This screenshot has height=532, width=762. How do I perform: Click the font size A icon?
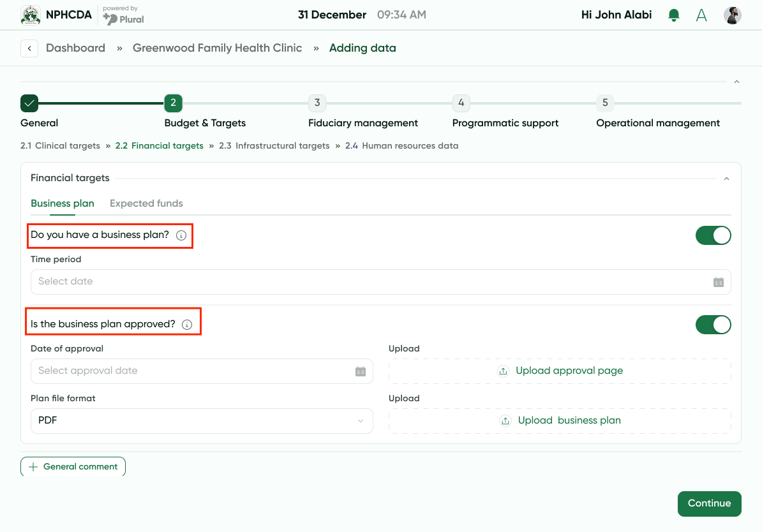click(x=701, y=15)
